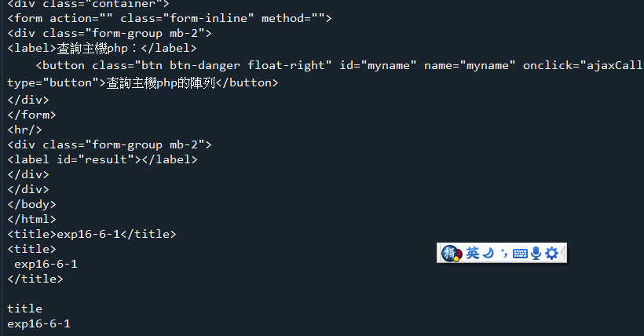Click the form action line with form-inline
This screenshot has width=644, height=336.
[x=169, y=19]
